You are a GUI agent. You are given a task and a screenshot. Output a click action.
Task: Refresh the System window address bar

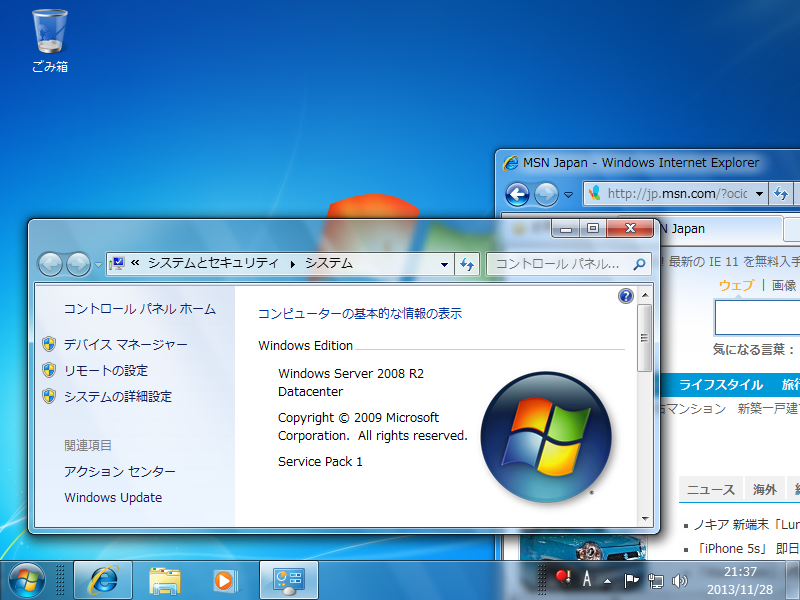point(467,264)
